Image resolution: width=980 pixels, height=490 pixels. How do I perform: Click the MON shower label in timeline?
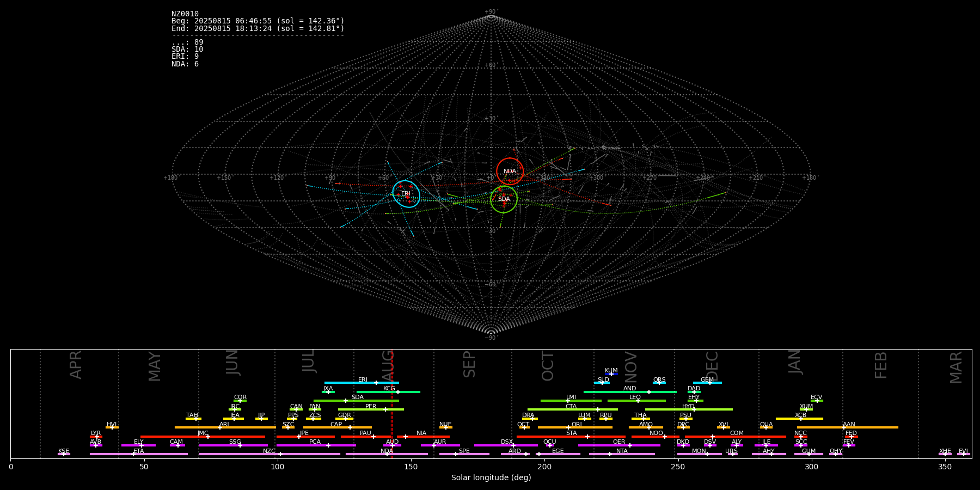pos(699,451)
